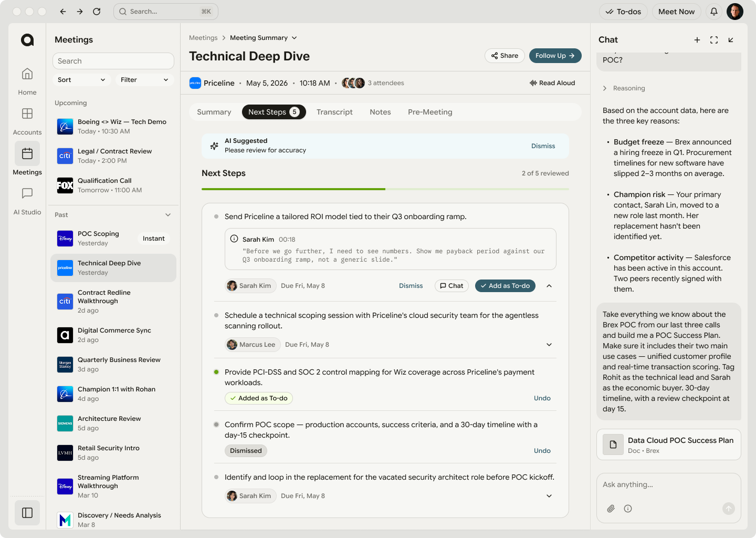Screen dimensions: 756x538
Task: Collapse the Past meetings section
Action: tap(168, 215)
